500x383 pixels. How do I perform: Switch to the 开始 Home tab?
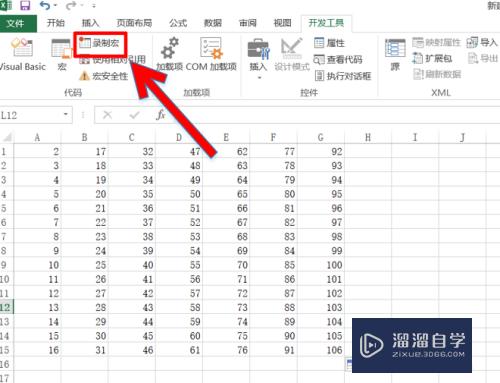pos(56,23)
